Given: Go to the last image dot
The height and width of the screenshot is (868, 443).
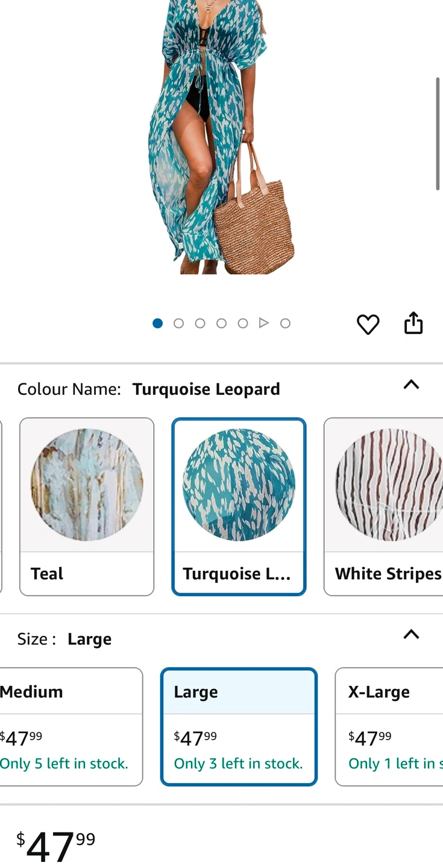Looking at the screenshot, I should point(286,323).
